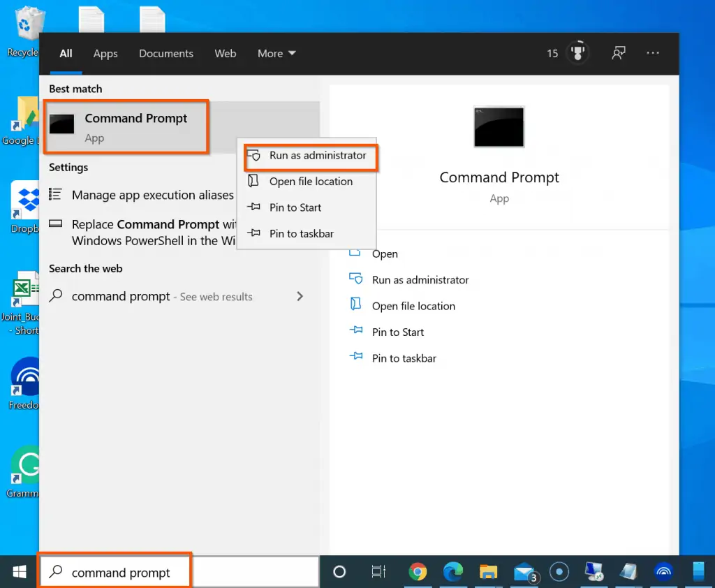Screen dimensions: 715x588
Task: Switch to the Documents tab
Action: click(165, 53)
